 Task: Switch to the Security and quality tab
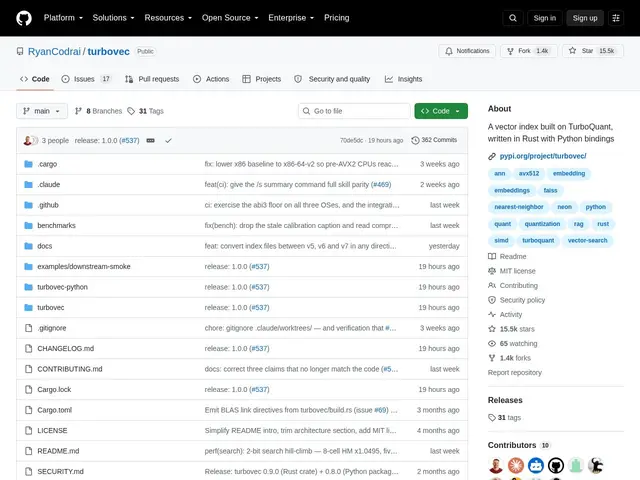click(332, 79)
